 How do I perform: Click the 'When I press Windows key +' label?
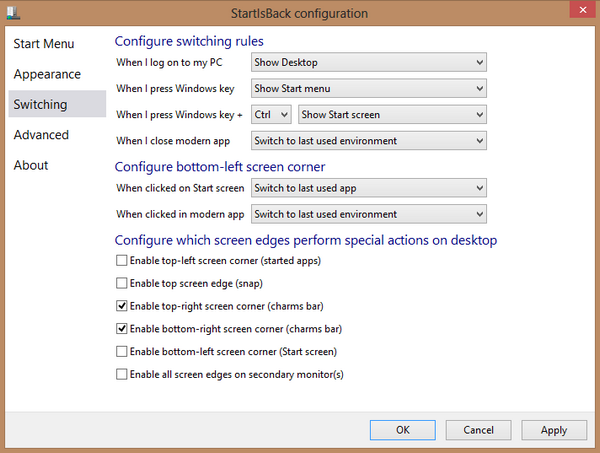tap(179, 114)
